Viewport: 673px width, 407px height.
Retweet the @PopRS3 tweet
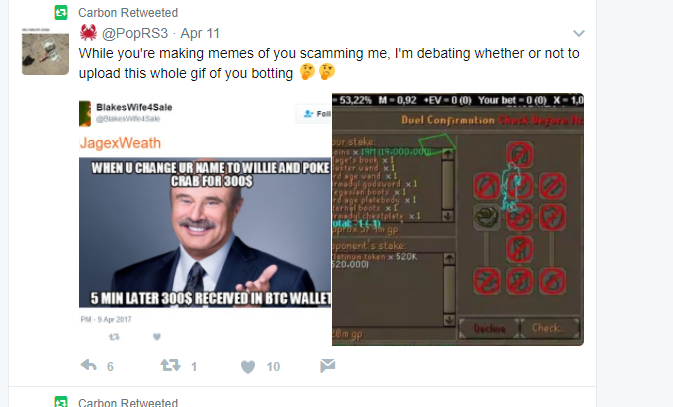tap(170, 365)
